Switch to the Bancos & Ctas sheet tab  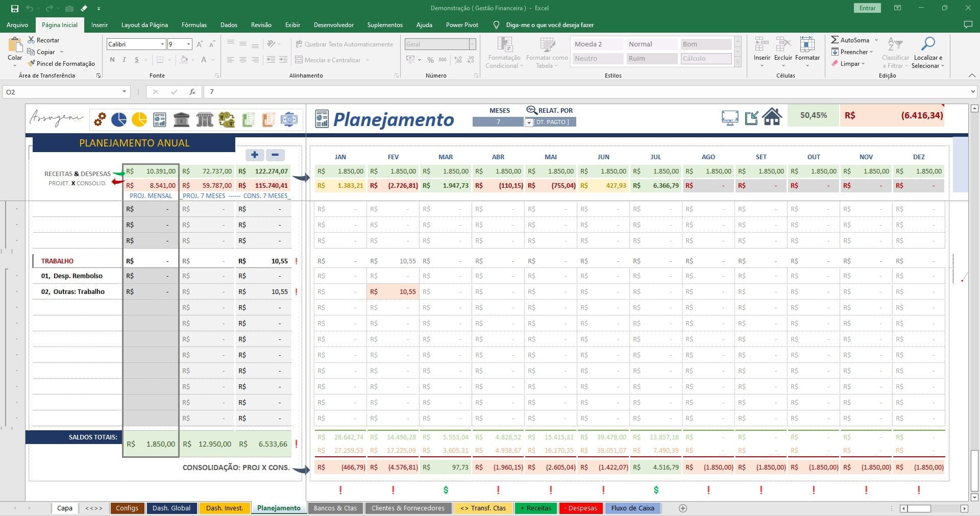(335, 508)
